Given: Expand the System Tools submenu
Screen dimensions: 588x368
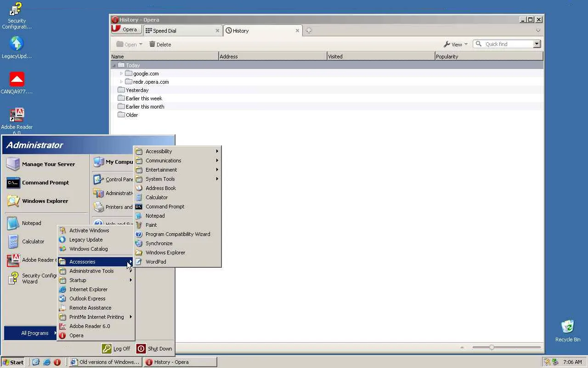Looking at the screenshot, I should pos(178,179).
